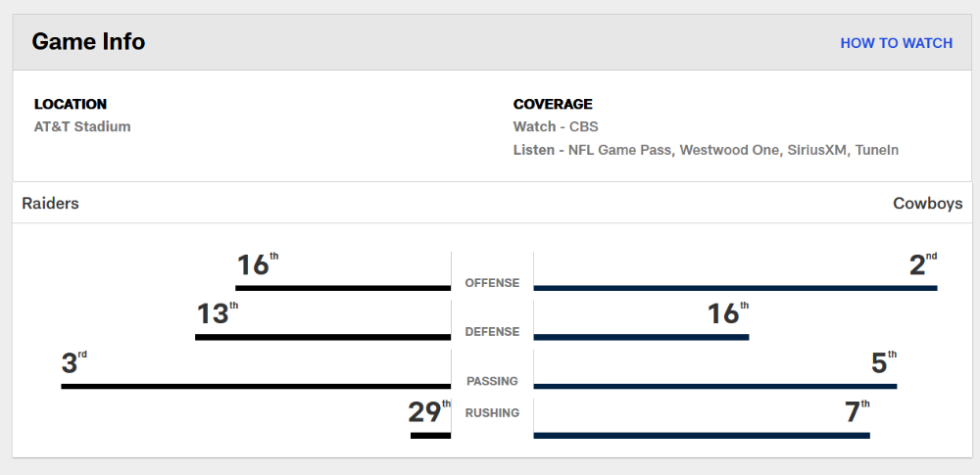Open the HOW TO WATCH link

(897, 43)
